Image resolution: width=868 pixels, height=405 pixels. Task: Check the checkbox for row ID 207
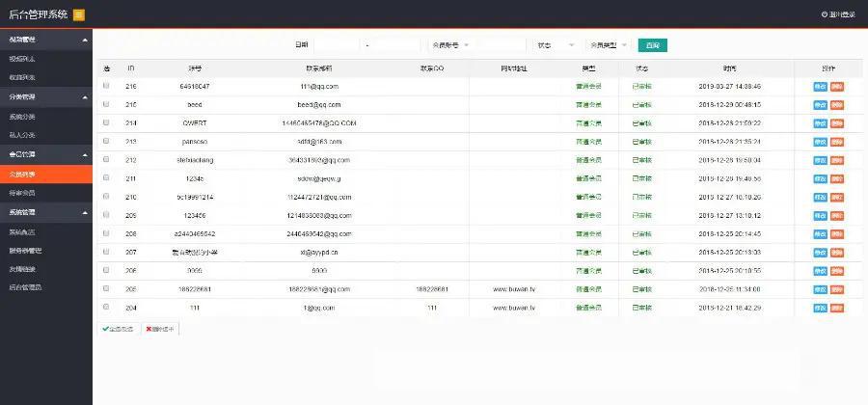[106, 252]
